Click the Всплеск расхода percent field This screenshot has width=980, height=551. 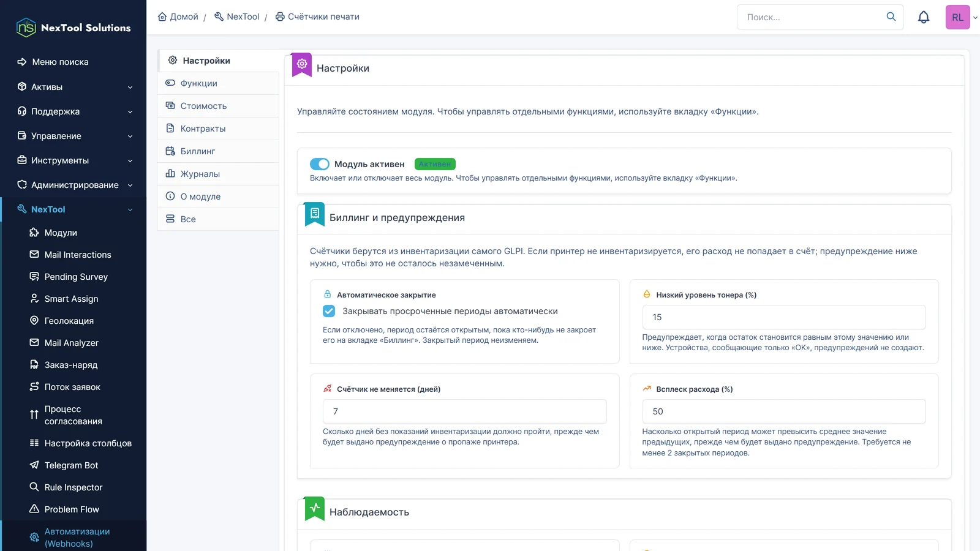coord(784,411)
